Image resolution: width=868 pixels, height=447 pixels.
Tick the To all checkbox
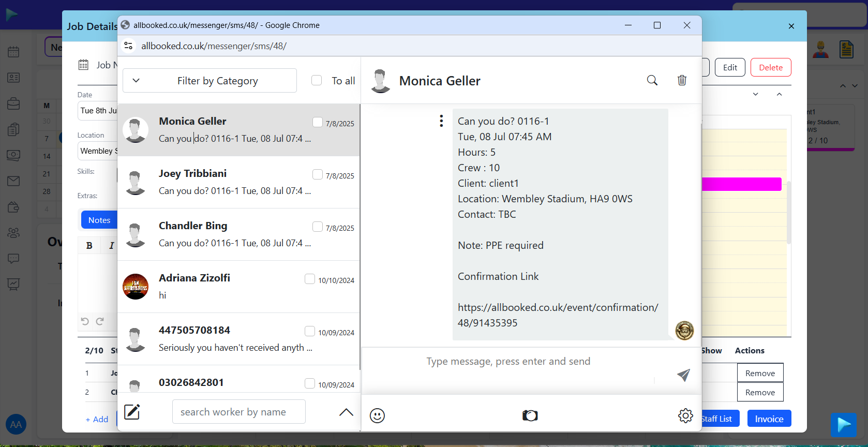coord(317,80)
